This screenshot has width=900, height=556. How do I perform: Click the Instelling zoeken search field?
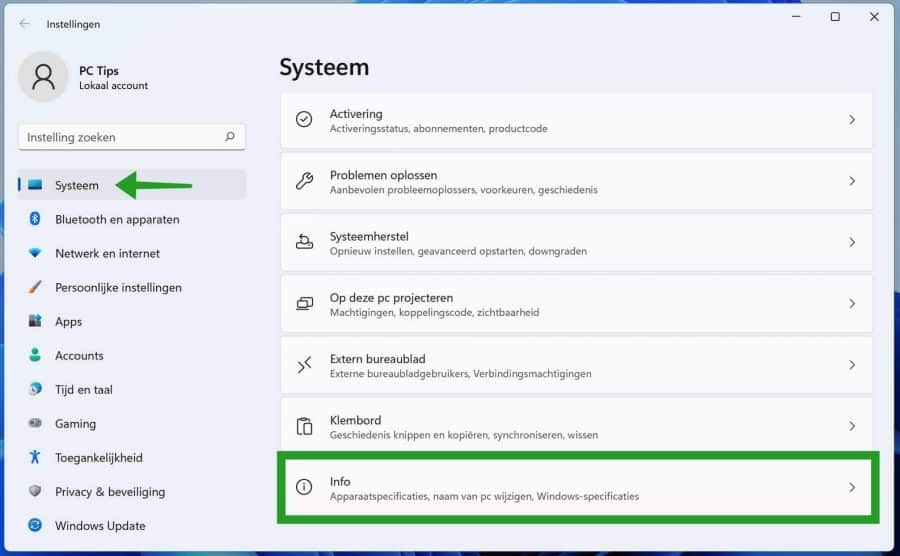[131, 137]
